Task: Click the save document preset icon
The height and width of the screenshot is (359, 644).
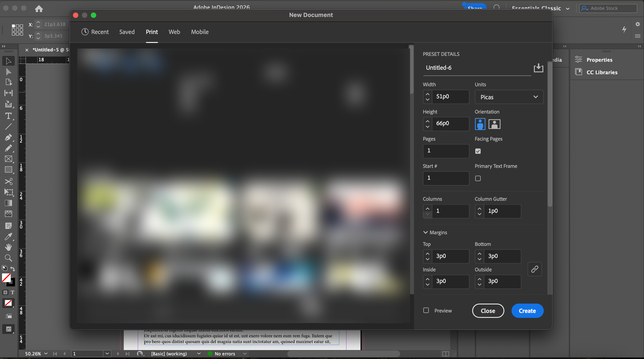Action: [538, 68]
